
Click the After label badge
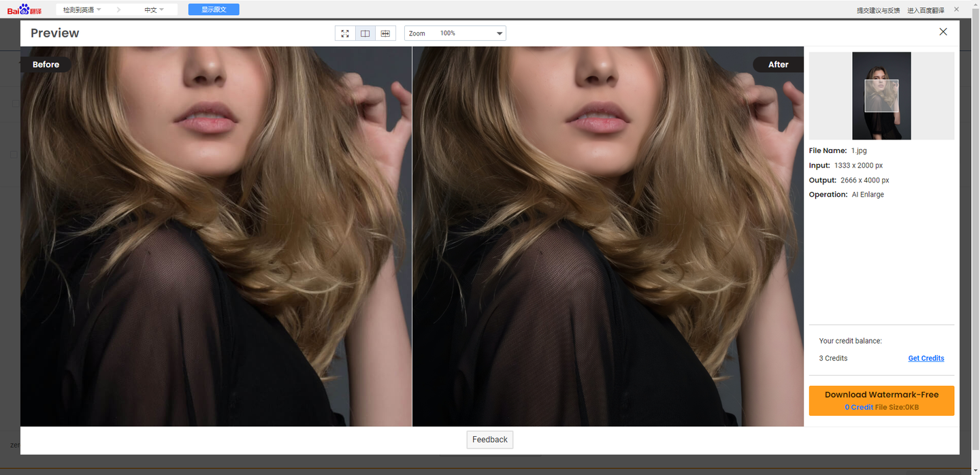pyautogui.click(x=778, y=65)
